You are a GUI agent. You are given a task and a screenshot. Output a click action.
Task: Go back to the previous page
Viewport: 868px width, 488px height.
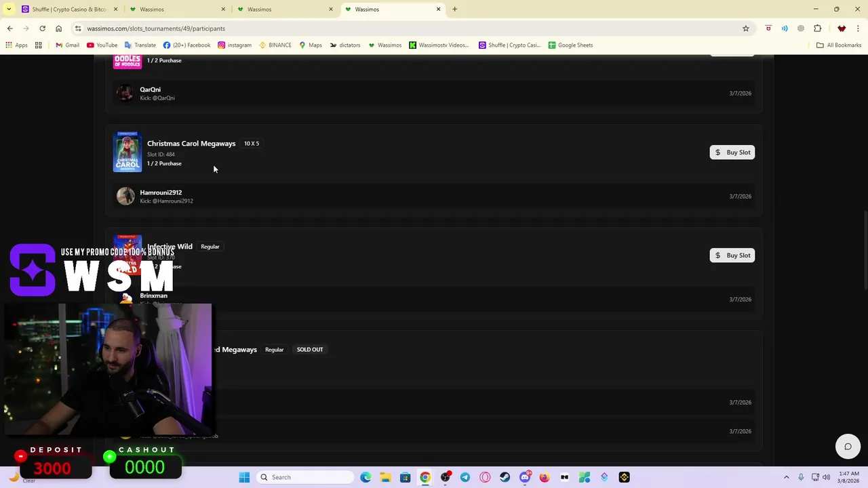pyautogui.click(x=9, y=28)
